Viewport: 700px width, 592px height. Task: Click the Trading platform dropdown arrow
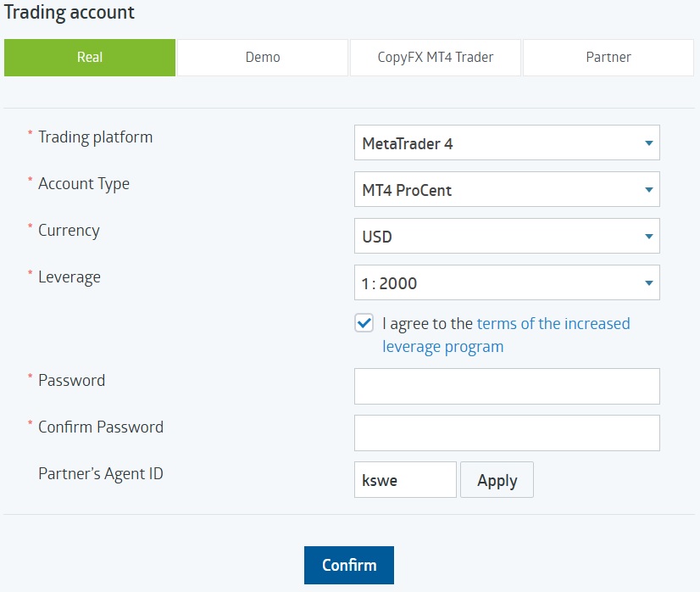pyautogui.click(x=648, y=143)
